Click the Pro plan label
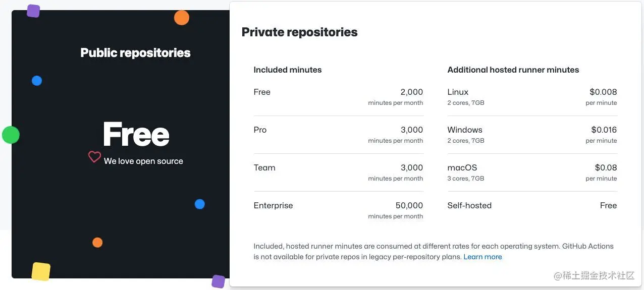Viewport: 644px width, 290px height. coord(260,130)
